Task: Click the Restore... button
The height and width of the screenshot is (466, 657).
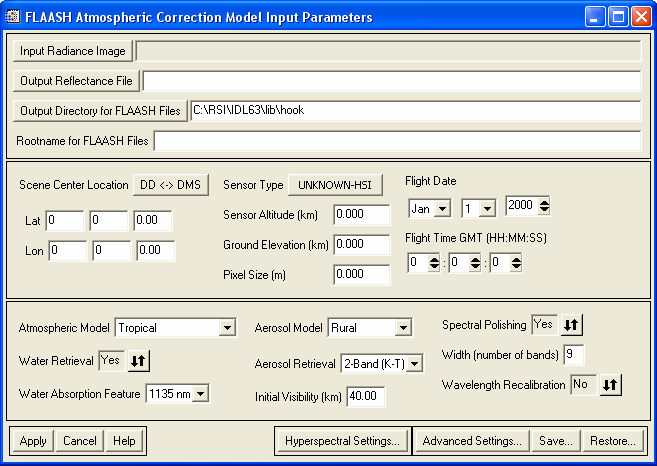Action: coord(613,441)
